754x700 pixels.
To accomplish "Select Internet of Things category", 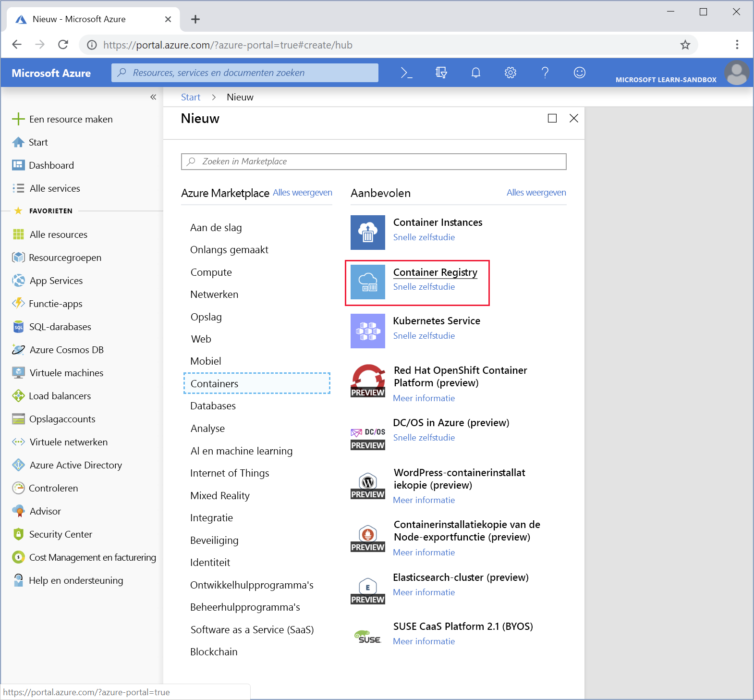I will click(x=230, y=473).
